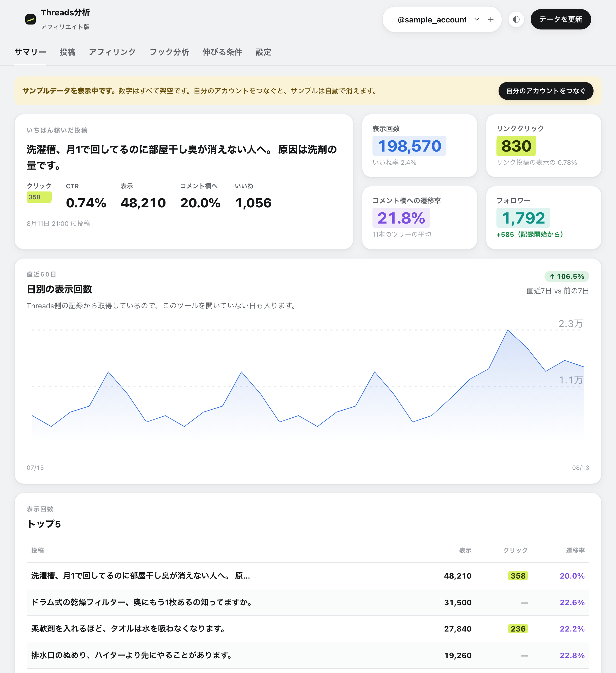Click the 1.1万 chart axis label
This screenshot has width=616, height=673.
[571, 380]
